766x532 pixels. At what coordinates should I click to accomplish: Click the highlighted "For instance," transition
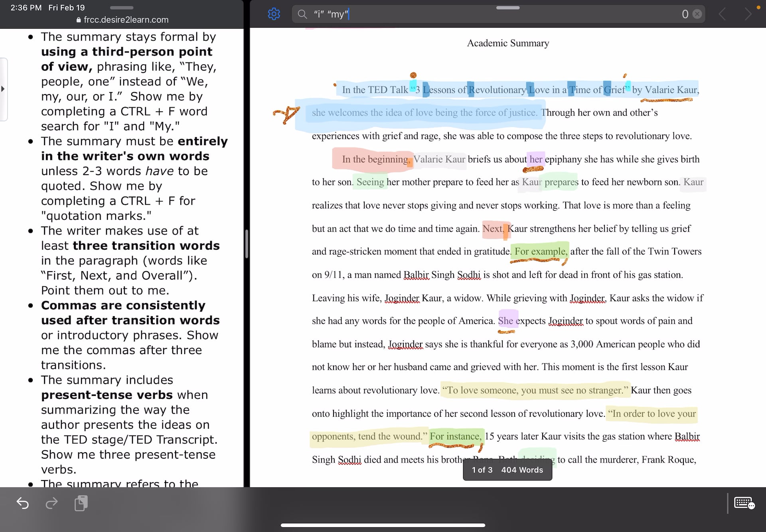[x=456, y=436]
